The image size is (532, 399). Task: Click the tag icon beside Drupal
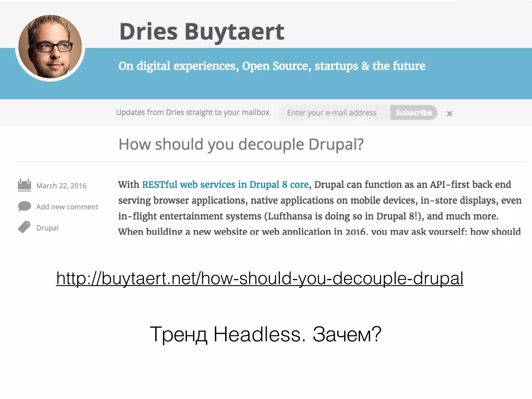click(24, 227)
